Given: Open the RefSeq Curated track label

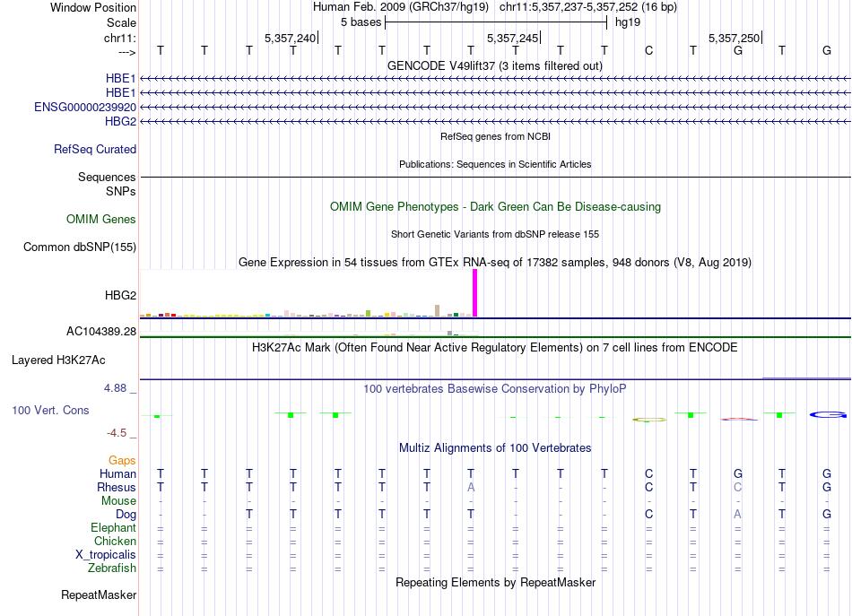Looking at the screenshot, I should tap(95, 149).
